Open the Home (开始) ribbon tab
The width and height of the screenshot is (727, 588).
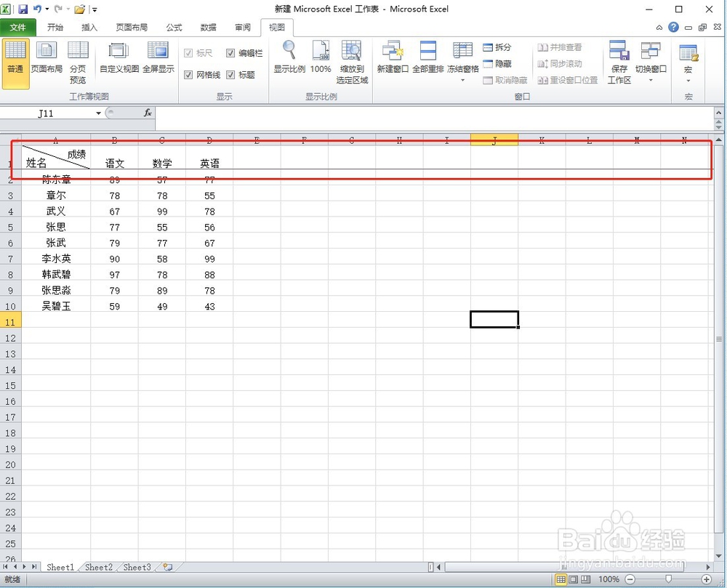(55, 28)
